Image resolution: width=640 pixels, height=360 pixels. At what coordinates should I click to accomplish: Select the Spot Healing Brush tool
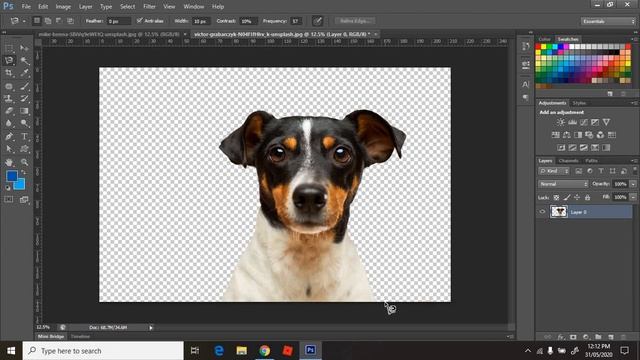click(9, 86)
